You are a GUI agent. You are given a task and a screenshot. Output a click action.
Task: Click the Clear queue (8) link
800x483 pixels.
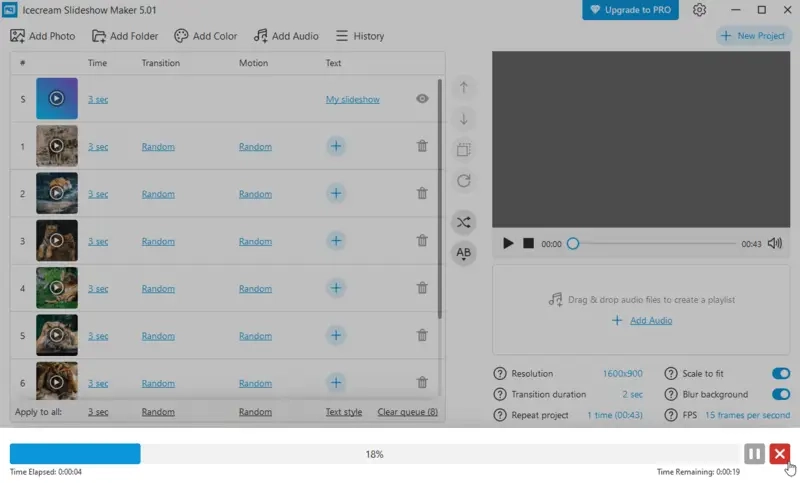[407, 412]
